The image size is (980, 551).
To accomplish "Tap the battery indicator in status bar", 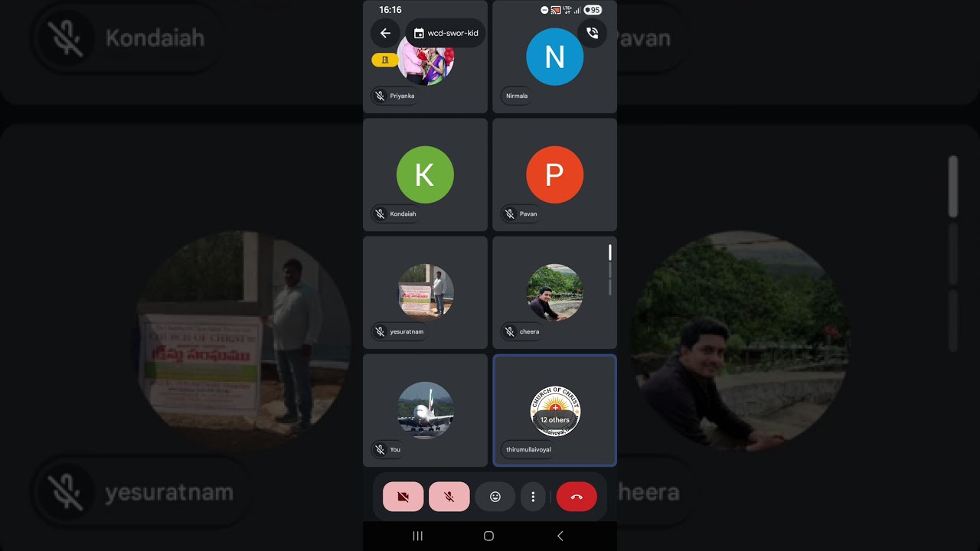I will click(593, 10).
